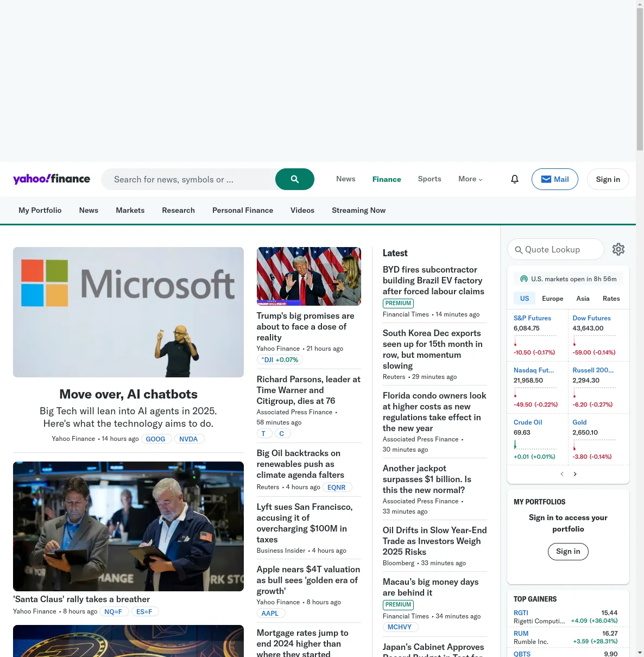Open the market settings gear icon
The height and width of the screenshot is (657, 644).
coord(618,249)
